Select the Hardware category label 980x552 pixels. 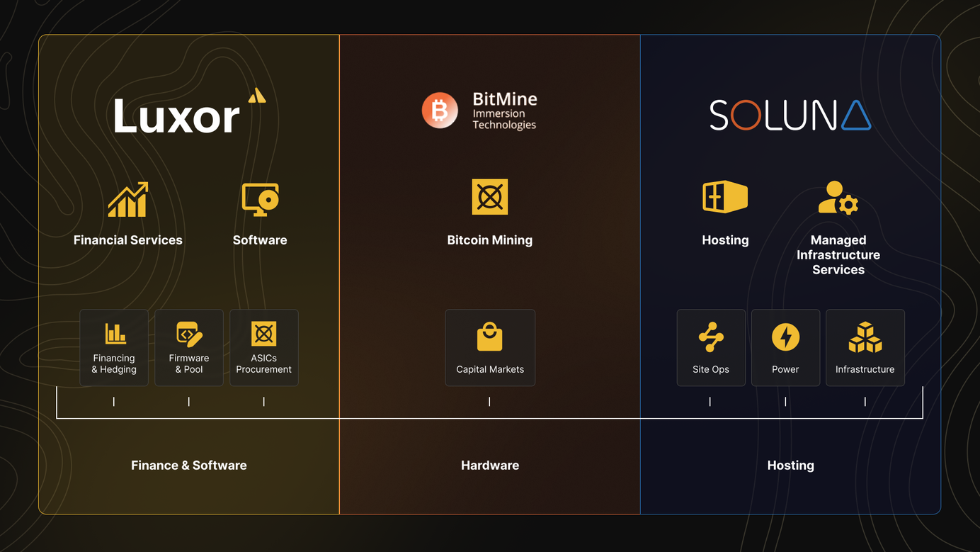point(490,466)
